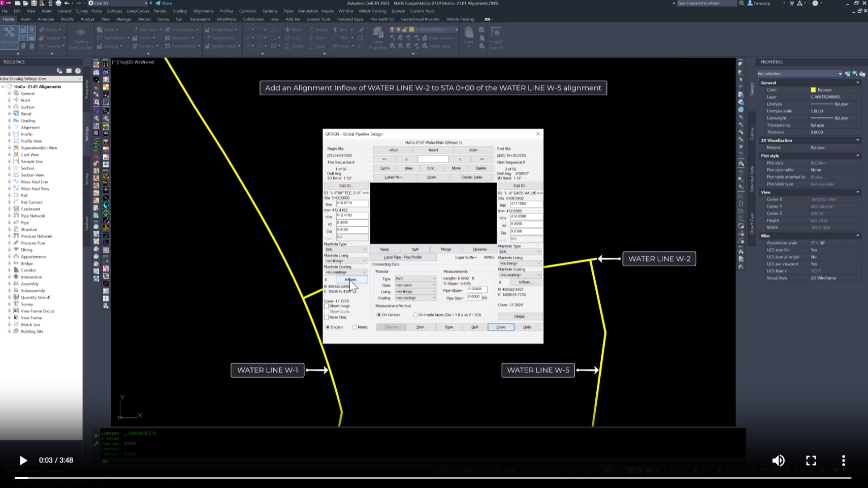
Task: Open the material Type PVC dropdown
Action: pos(415,279)
